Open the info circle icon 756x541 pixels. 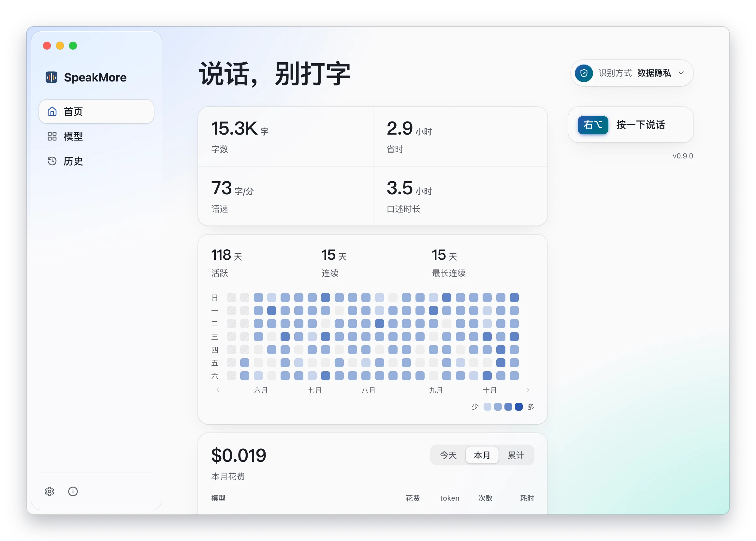[x=73, y=491]
